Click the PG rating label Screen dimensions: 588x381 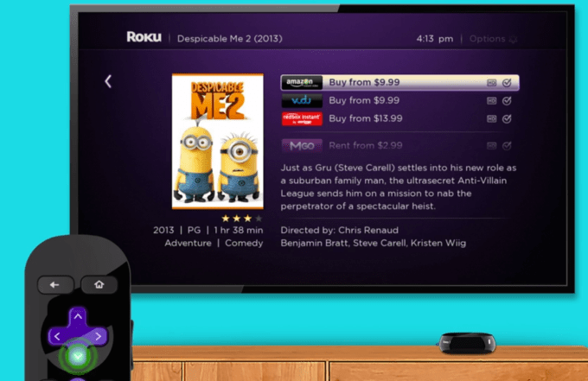click(x=194, y=230)
